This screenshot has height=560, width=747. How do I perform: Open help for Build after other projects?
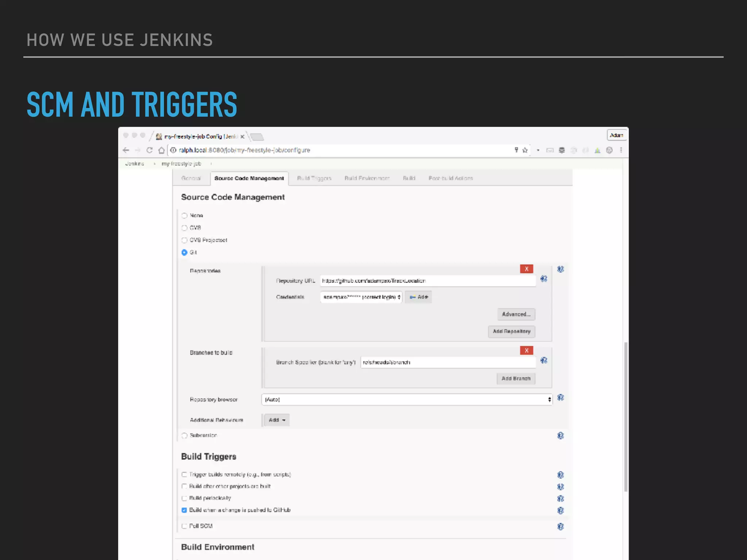[561, 487]
